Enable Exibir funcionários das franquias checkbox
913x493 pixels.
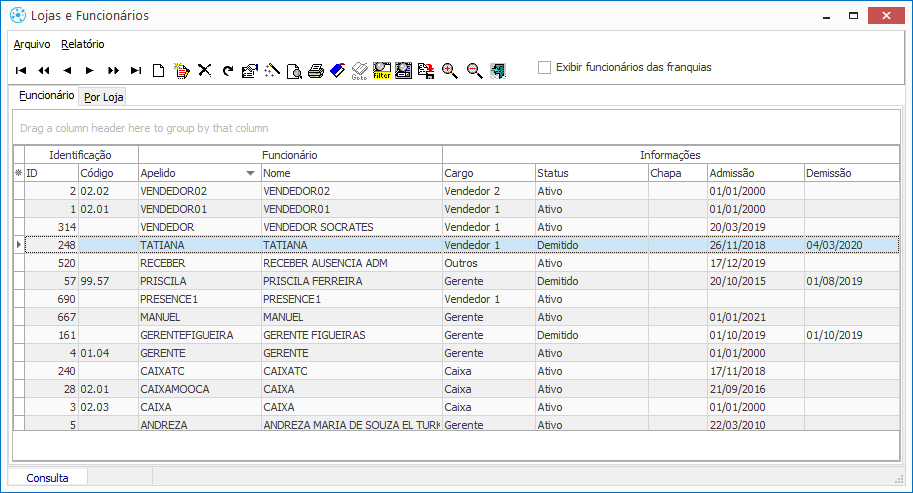pos(545,68)
